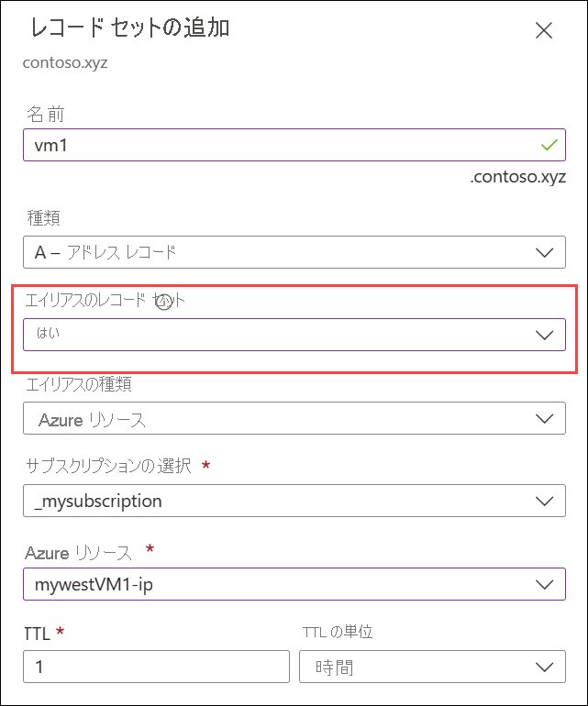Click the エイリアスの種類 label
Viewport: 588px width, 706px height.
[78, 384]
